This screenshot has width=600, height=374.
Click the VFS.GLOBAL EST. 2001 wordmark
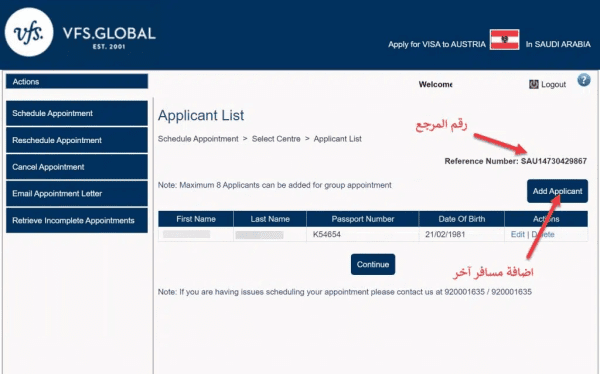tap(109, 37)
